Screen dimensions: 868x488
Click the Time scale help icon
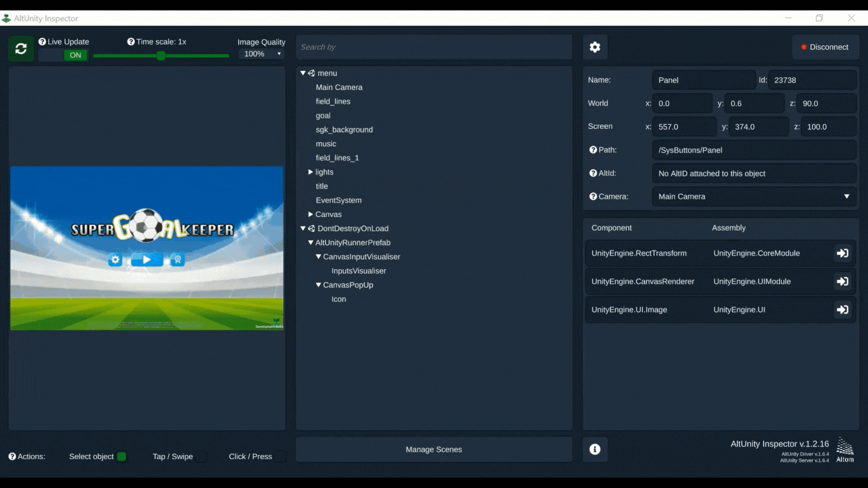click(131, 42)
